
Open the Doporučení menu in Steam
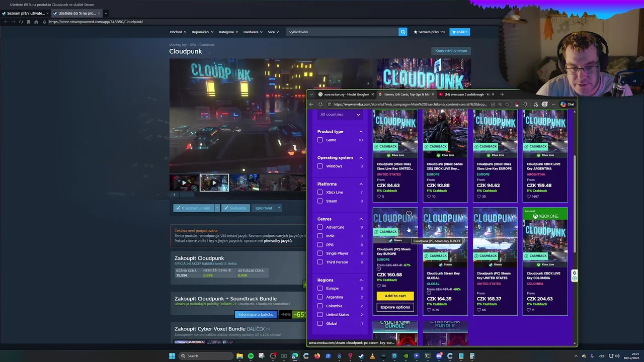[202, 32]
